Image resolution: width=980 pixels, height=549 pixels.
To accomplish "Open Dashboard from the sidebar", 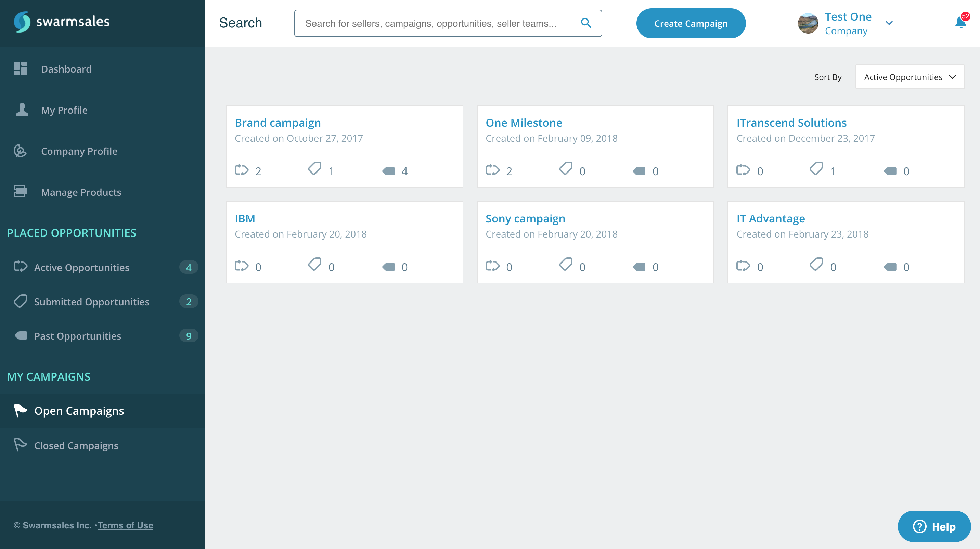I will tap(66, 69).
